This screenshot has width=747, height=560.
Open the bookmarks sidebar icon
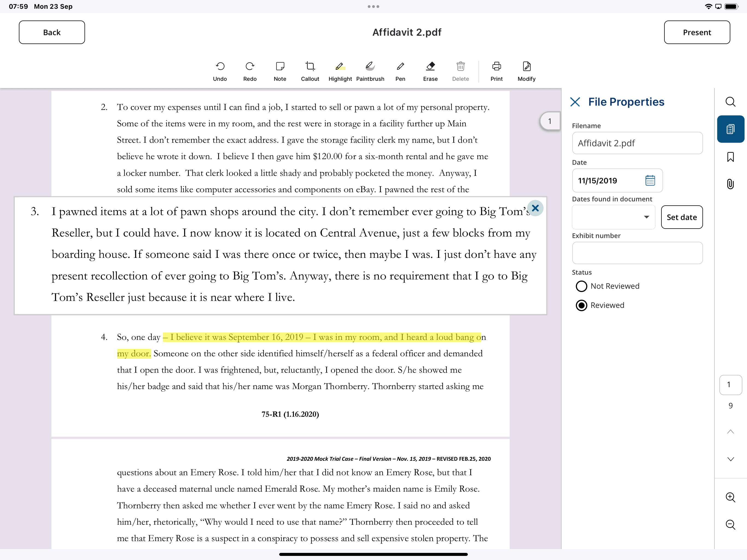730,157
